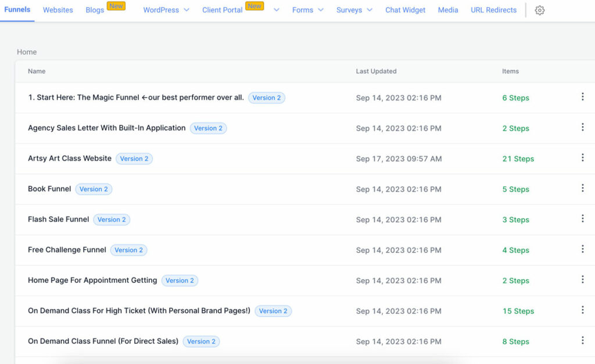Click the Last Updated column header
The height and width of the screenshot is (364, 595).
point(376,71)
